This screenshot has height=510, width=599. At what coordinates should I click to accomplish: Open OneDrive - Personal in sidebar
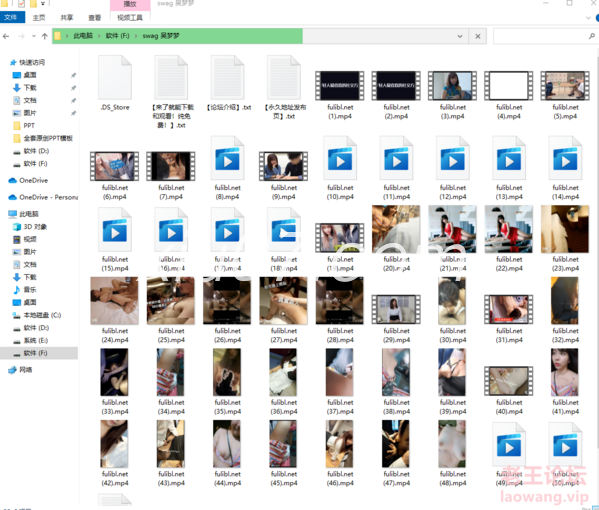43,197
